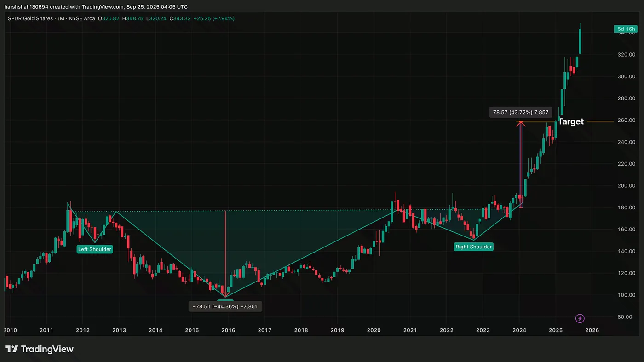Click the 2024 year label on time axis
The width and height of the screenshot is (644, 362).
pyautogui.click(x=519, y=330)
